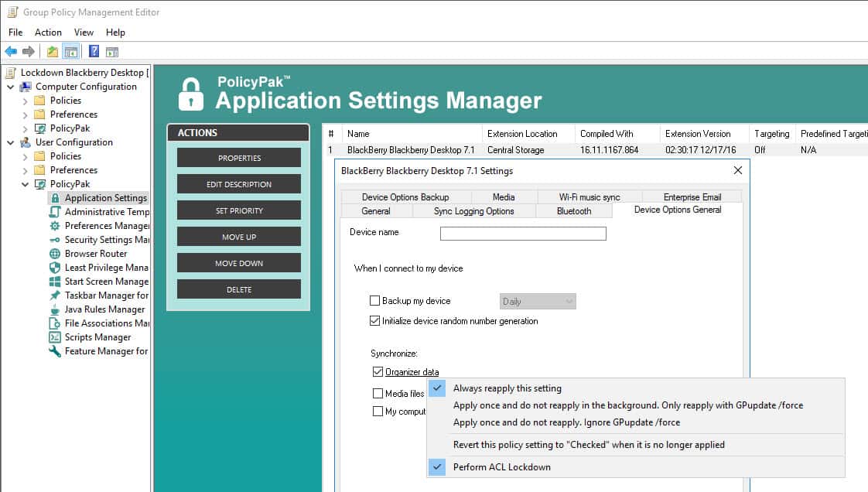Toggle Perform ACL Lockdown option
Image resolution: width=868 pixels, height=492 pixels.
point(636,467)
